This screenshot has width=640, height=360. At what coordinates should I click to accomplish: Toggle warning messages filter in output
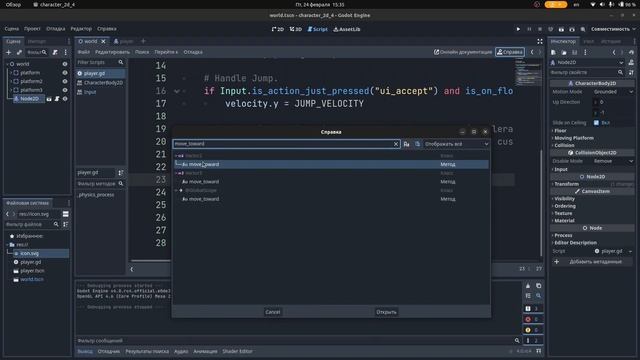point(532,330)
